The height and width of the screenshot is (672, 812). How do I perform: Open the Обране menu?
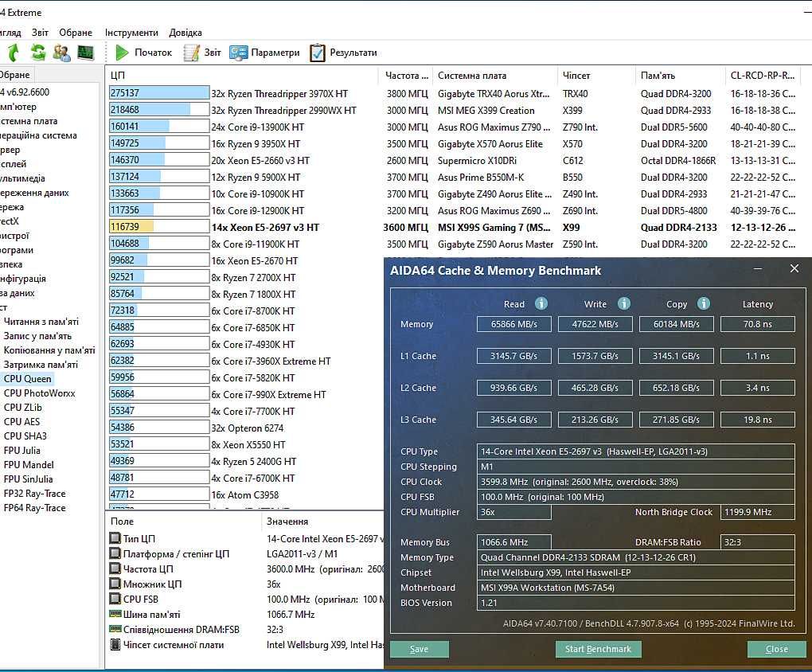click(x=76, y=32)
